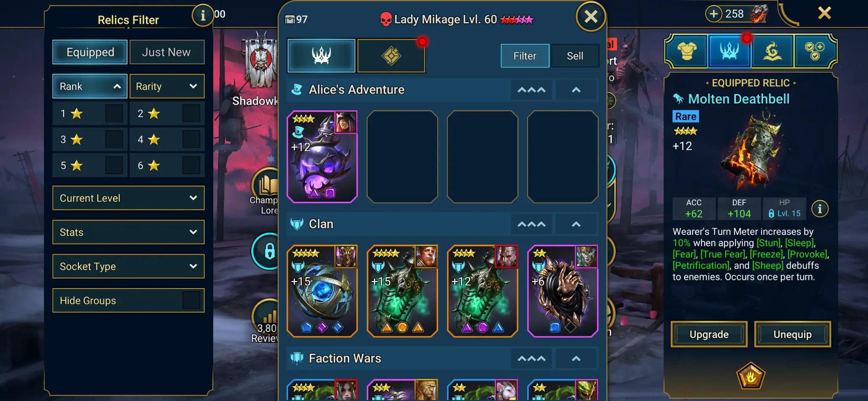This screenshot has height=401, width=868.
Task: Select the +15 orb relic in Clan
Action: click(322, 291)
